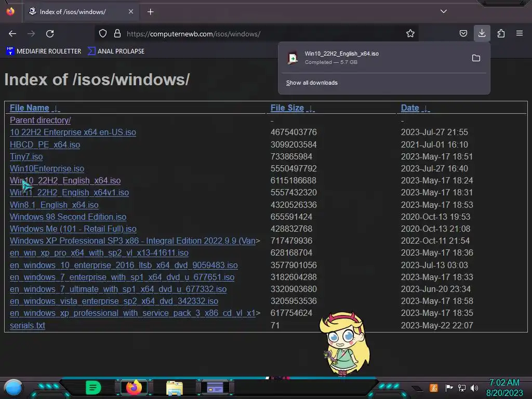This screenshot has height=399, width=532.
Task: Bookmark this page with the star icon
Action: (x=410, y=34)
